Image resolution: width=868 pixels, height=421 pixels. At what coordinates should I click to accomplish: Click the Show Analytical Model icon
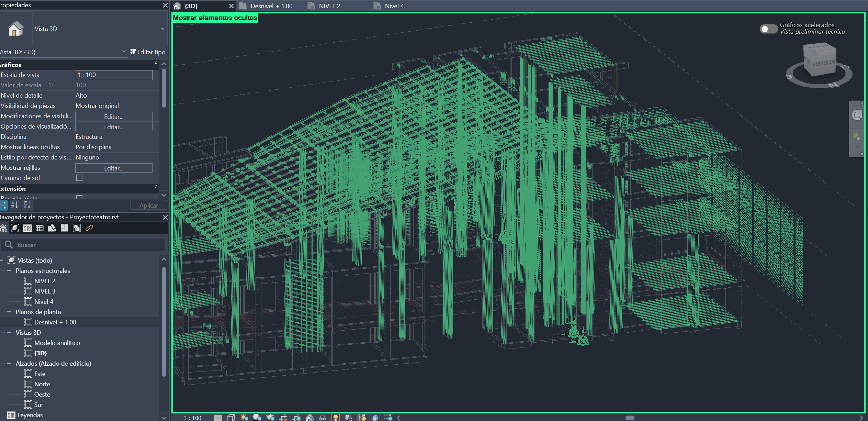[361, 418]
